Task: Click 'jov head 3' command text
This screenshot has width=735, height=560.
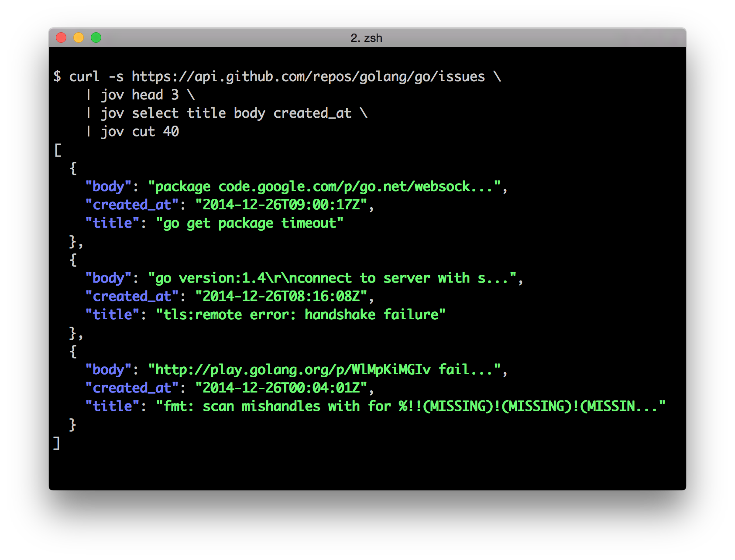Action: pos(140,95)
